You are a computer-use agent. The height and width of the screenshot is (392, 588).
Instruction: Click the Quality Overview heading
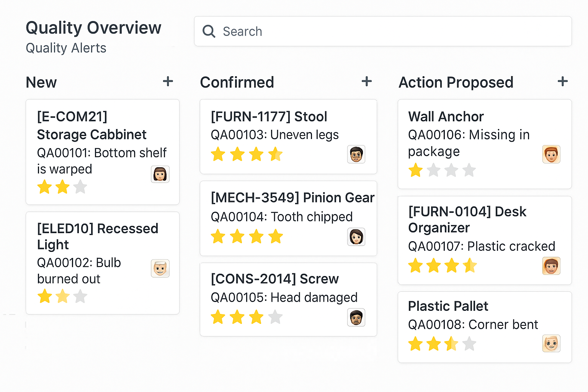tap(93, 28)
